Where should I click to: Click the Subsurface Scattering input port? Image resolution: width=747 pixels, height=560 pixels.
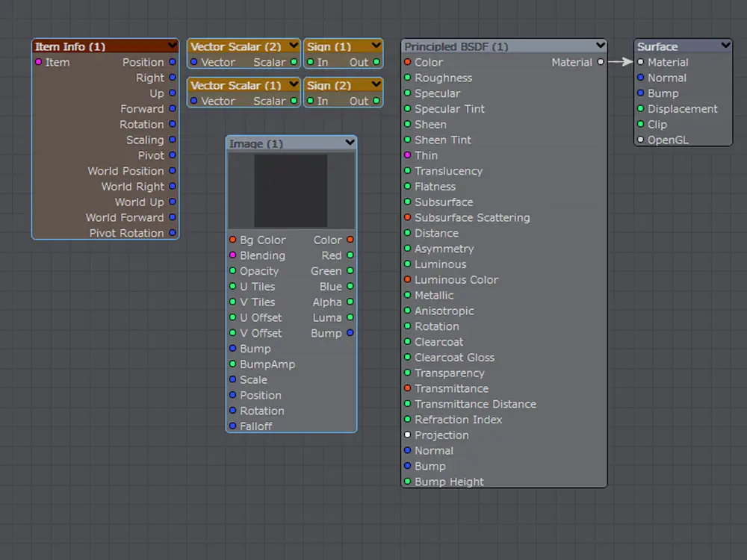pos(407,218)
